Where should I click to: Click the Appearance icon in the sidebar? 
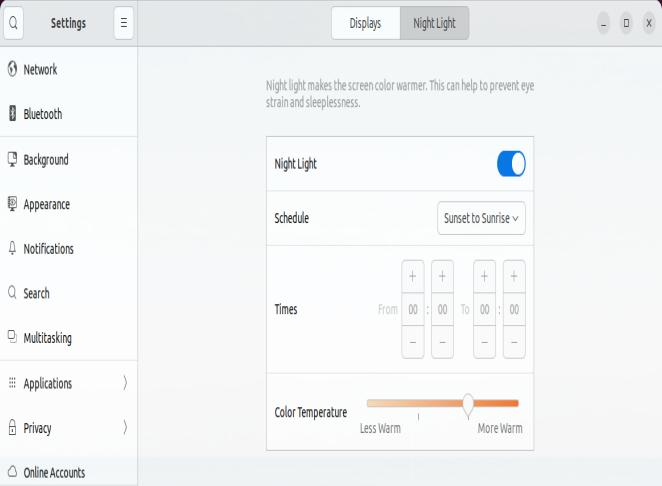point(12,204)
